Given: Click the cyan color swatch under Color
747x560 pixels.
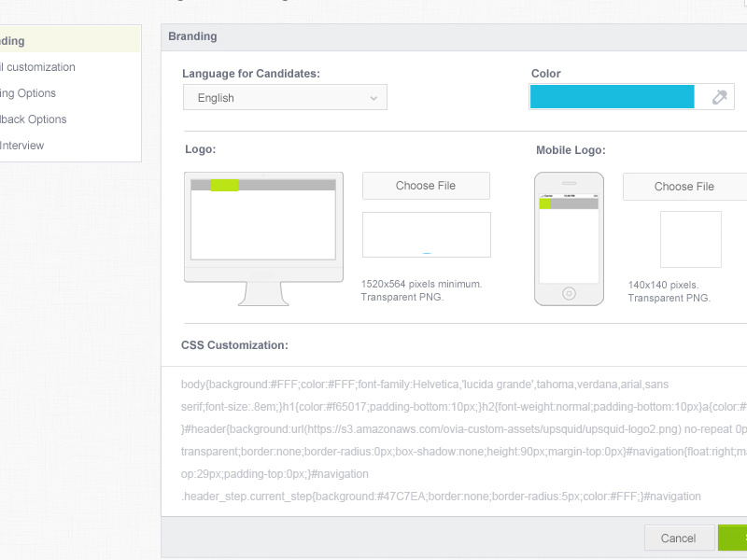Looking at the screenshot, I should point(612,96).
